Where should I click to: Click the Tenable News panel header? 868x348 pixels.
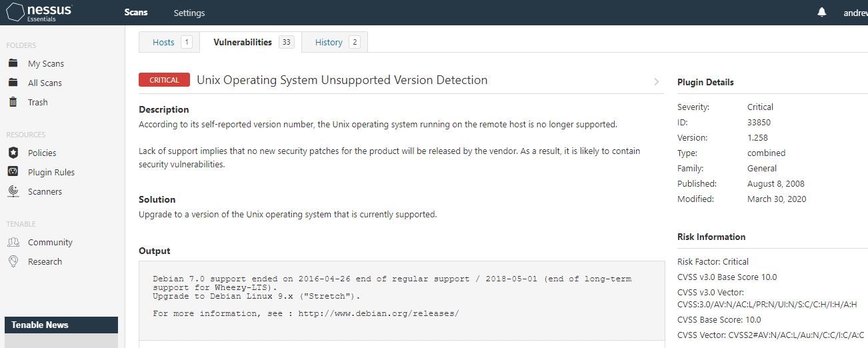pos(61,325)
